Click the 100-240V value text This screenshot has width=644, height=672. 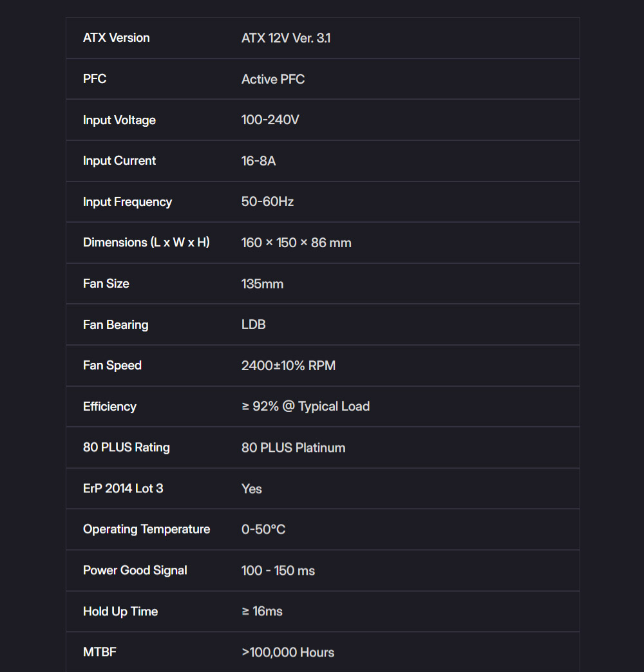[x=270, y=120]
